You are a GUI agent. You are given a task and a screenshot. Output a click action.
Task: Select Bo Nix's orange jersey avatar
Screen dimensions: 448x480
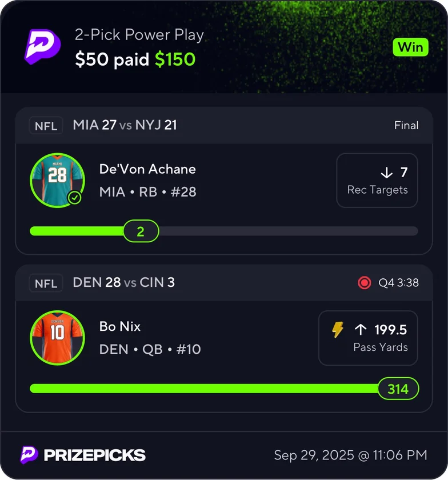[57, 338]
